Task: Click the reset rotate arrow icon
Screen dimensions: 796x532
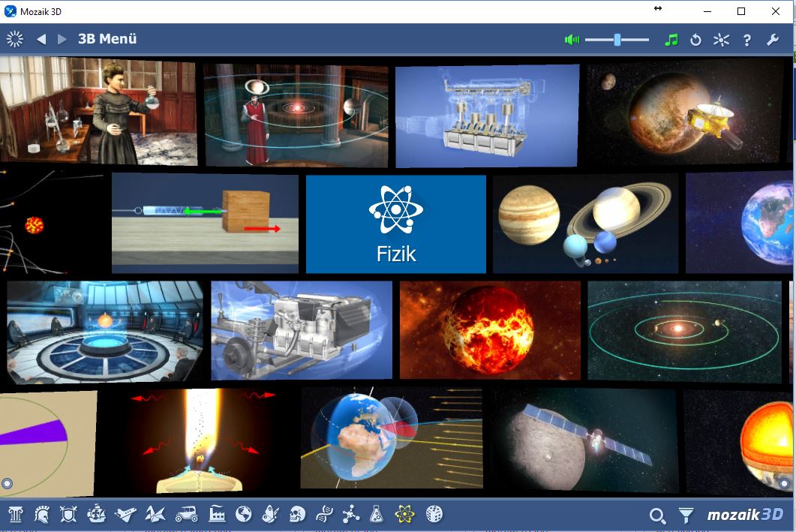Action: (695, 40)
